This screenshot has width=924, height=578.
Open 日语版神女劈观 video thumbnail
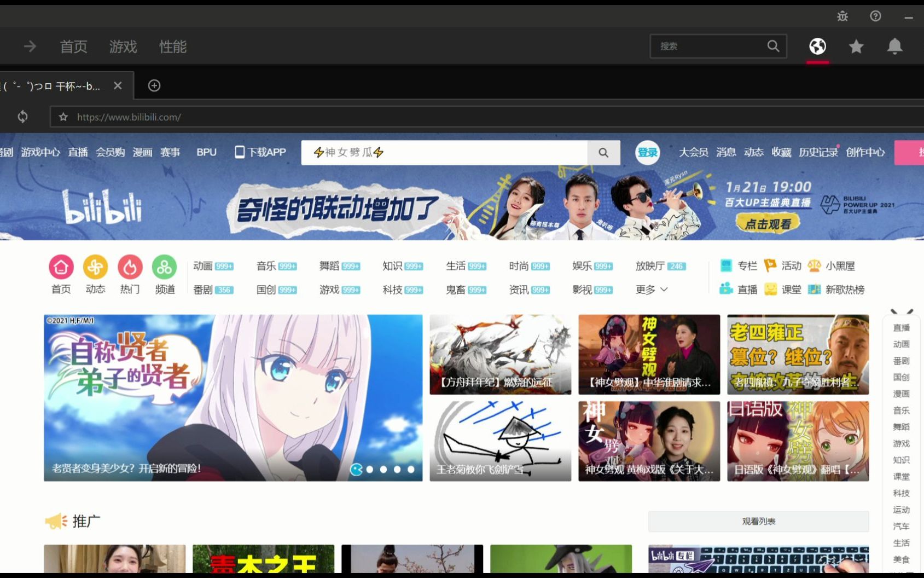(x=798, y=441)
